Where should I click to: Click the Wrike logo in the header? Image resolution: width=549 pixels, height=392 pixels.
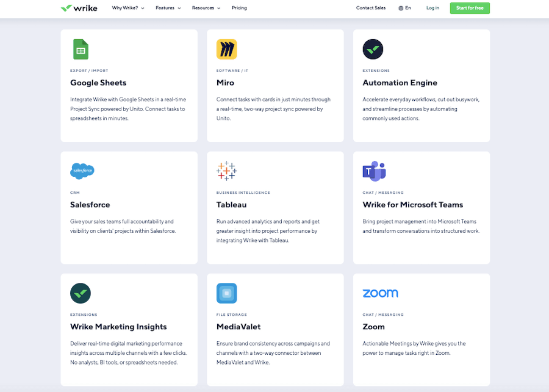point(79,8)
